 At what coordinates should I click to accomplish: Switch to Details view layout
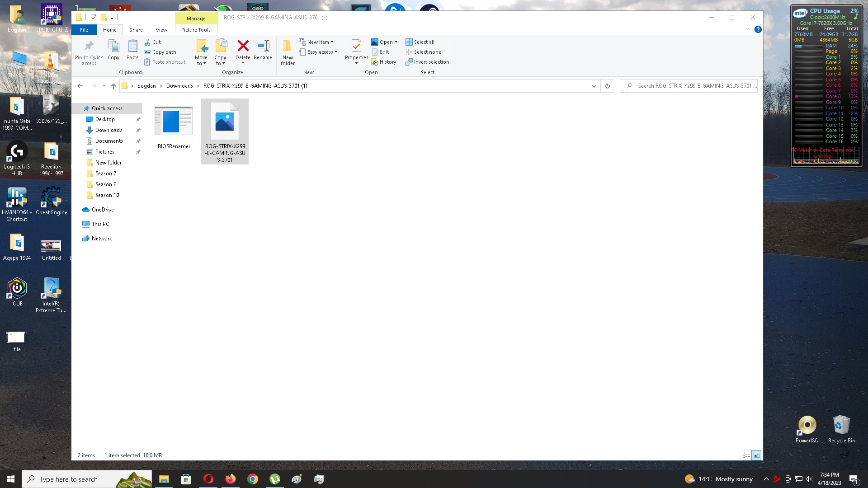pos(746,455)
